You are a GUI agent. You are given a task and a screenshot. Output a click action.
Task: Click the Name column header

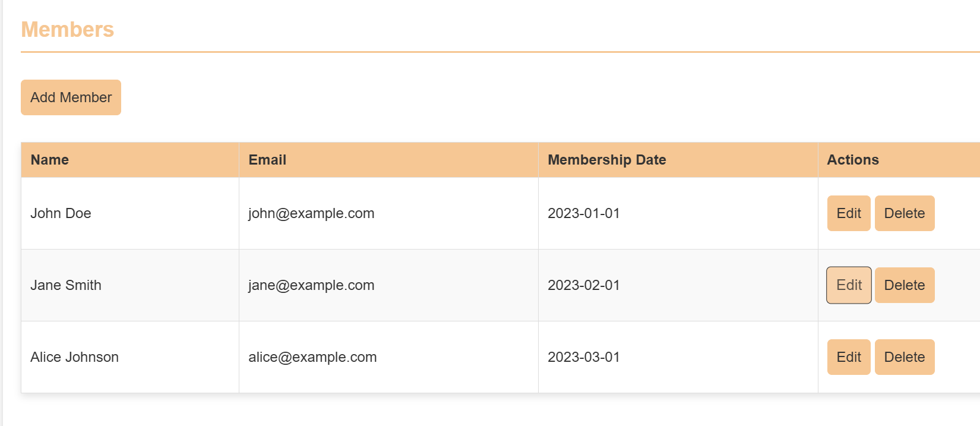50,160
